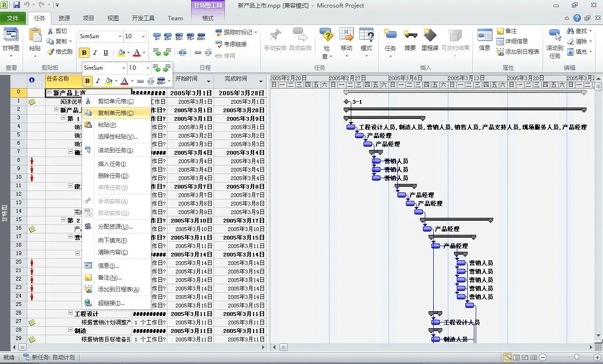Open Fill (填充) dropdown

point(591,52)
